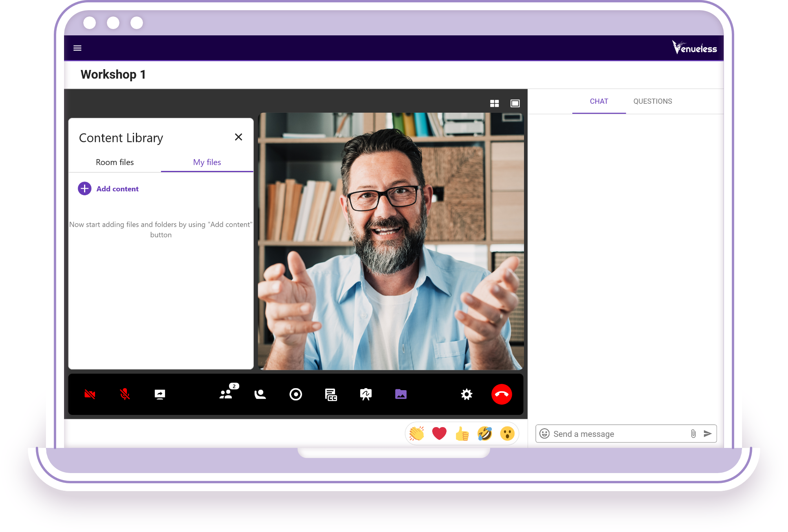This screenshot has height=532, width=788.
Task: Close the Content Library panel
Action: pyautogui.click(x=238, y=137)
